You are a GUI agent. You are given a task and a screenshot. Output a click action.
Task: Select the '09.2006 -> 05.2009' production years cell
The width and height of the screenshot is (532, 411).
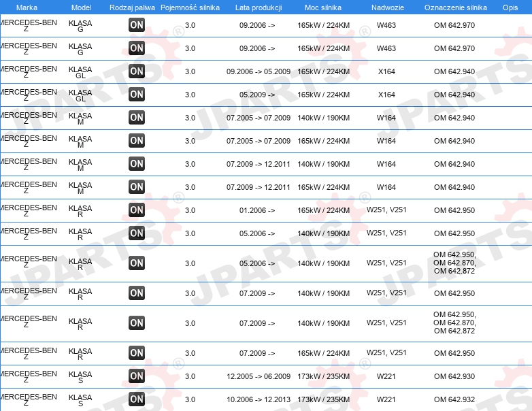tap(259, 71)
